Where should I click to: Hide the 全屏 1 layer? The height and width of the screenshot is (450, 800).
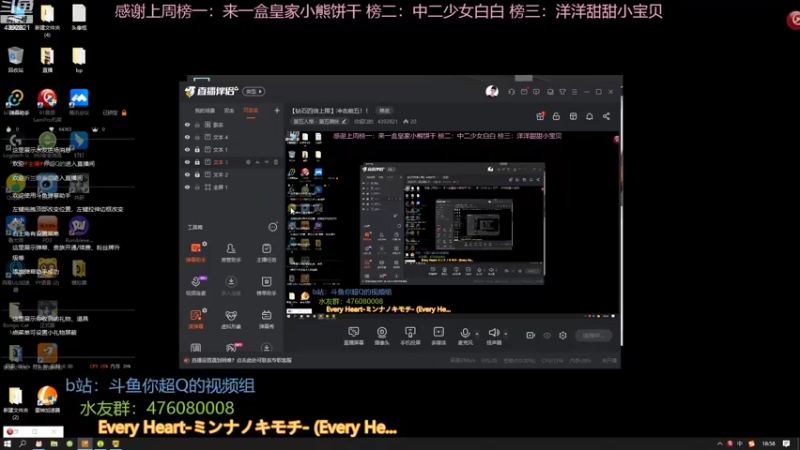pos(187,187)
